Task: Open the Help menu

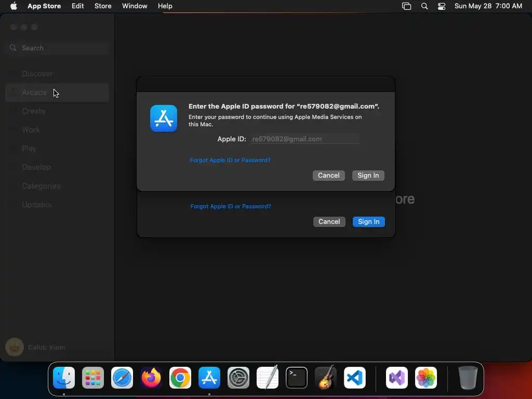Action: point(165,6)
